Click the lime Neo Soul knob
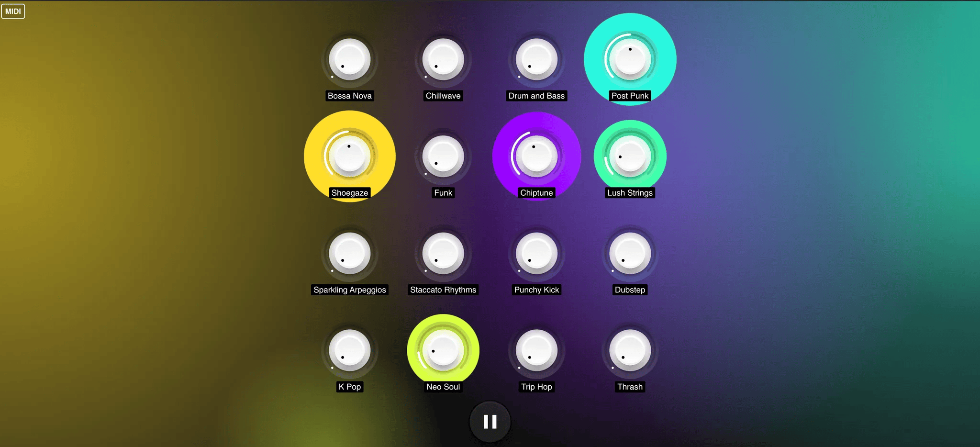Image resolution: width=980 pixels, height=447 pixels. coord(443,350)
